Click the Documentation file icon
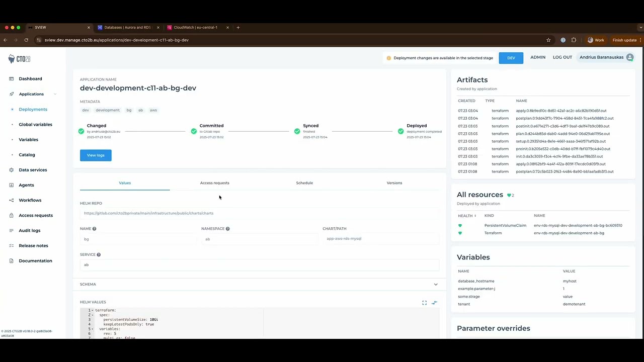This screenshot has height=362, width=644. point(11,261)
